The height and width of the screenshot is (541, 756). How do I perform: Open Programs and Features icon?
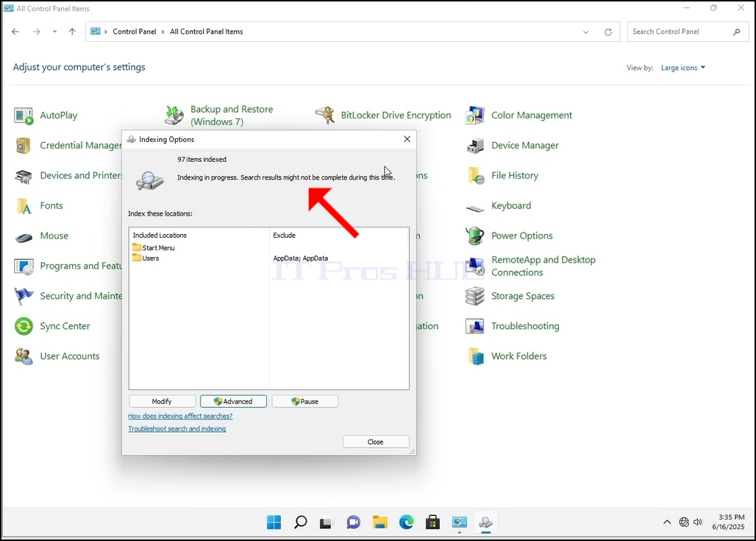point(24,266)
